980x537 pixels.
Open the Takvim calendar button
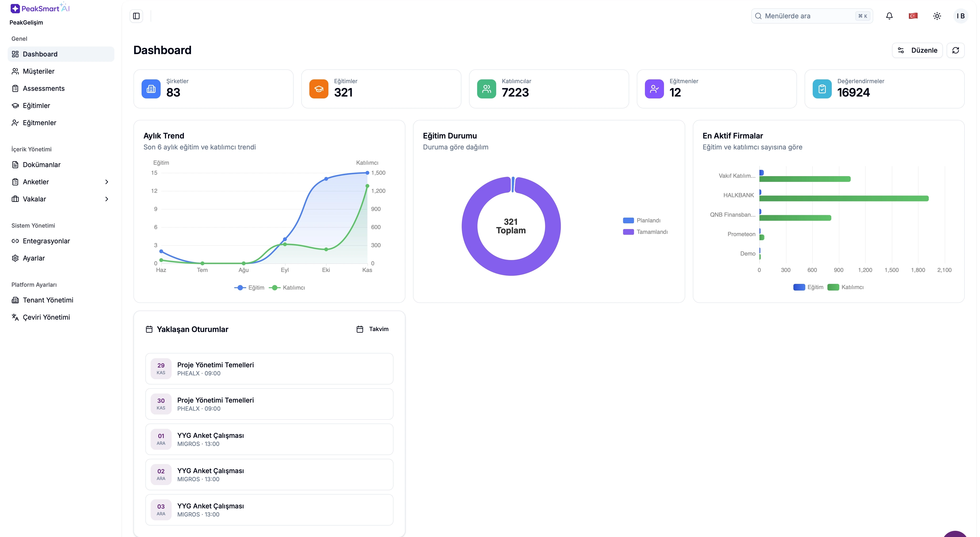coord(373,329)
